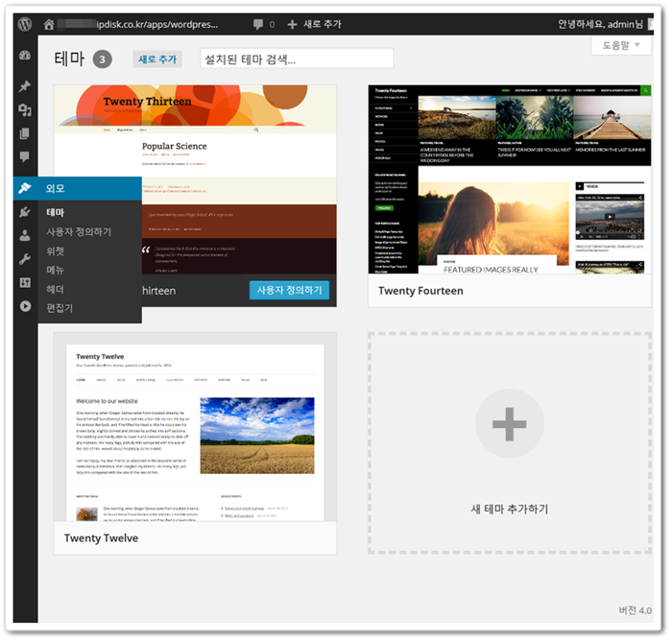672x641 pixels.
Task: Open 헤더 submenu item
Action: click(56, 289)
